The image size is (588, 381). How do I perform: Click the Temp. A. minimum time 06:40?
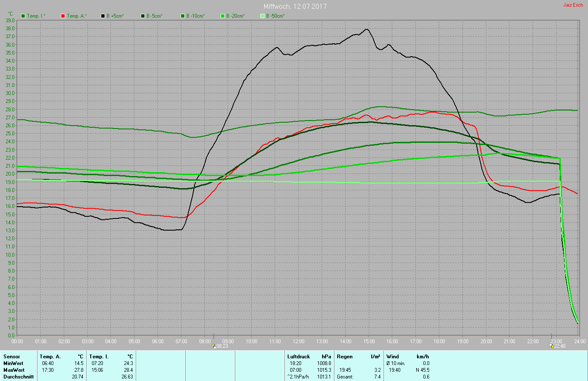pyautogui.click(x=48, y=363)
